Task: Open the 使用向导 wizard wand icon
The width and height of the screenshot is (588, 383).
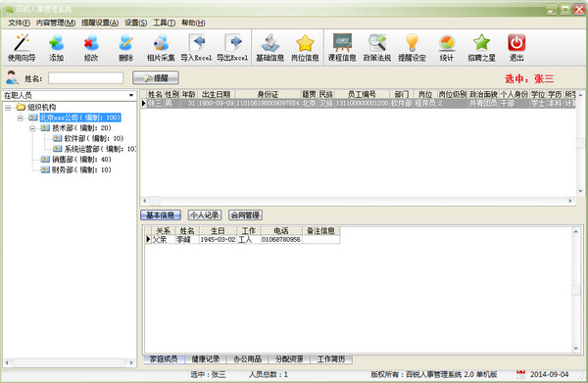Action: pyautogui.click(x=22, y=43)
